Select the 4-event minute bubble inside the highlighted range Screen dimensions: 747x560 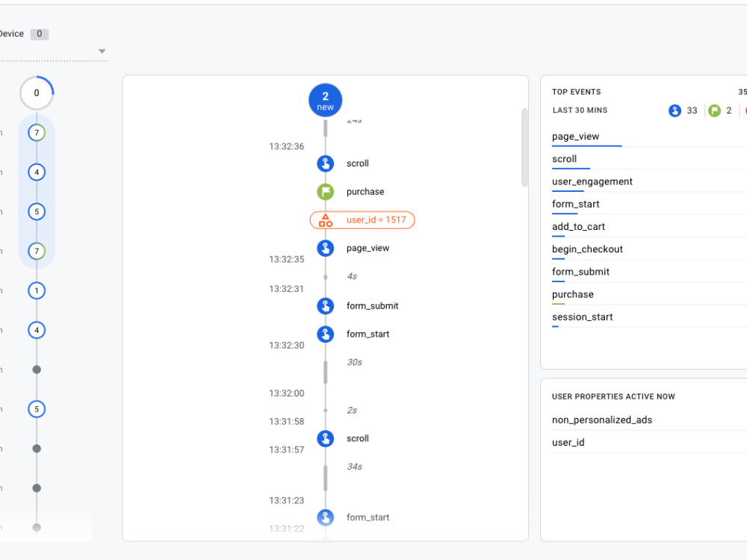tap(37, 172)
